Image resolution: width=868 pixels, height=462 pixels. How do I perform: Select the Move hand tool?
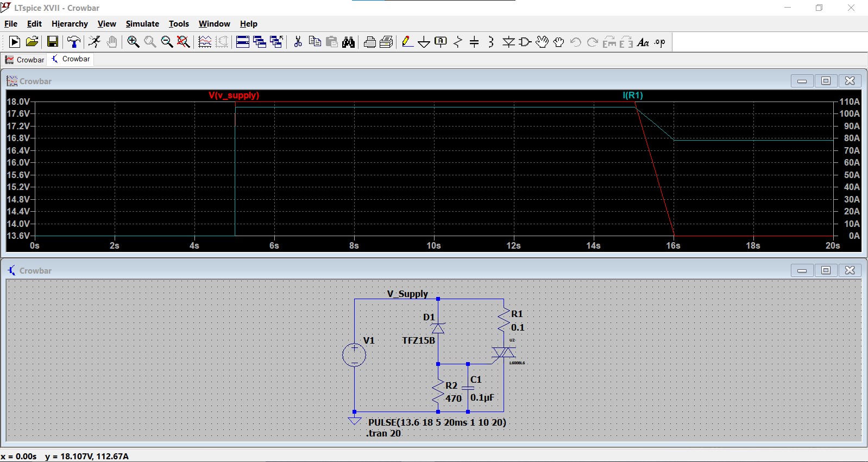[x=542, y=42]
